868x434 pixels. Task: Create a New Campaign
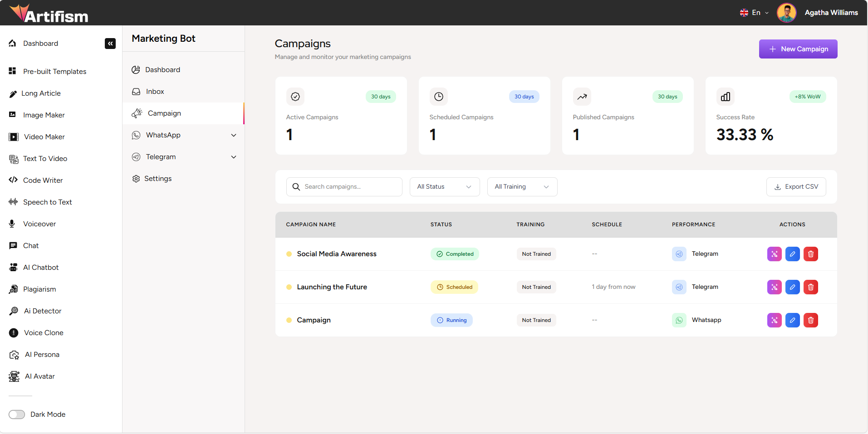click(798, 49)
